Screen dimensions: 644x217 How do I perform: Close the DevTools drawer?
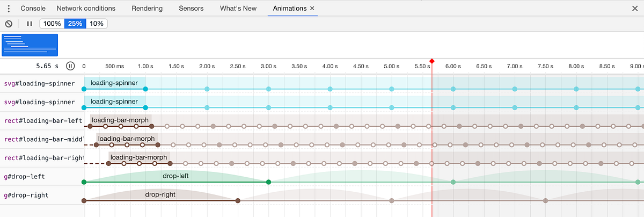coord(635,9)
